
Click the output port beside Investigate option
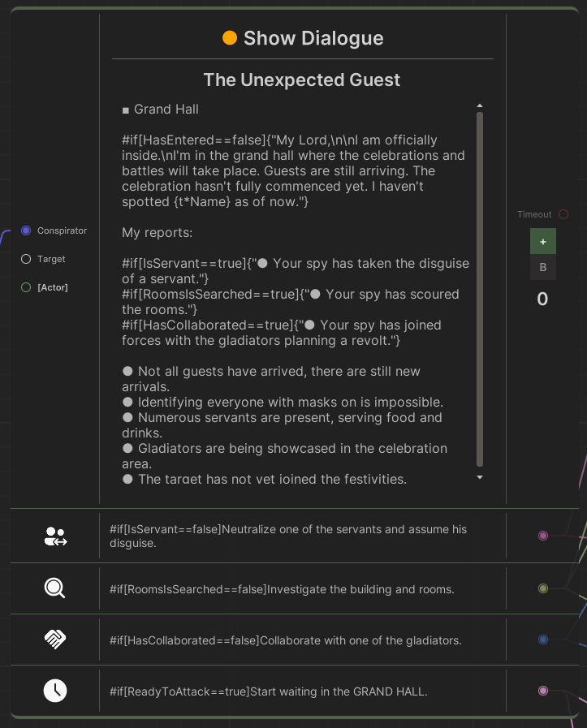coord(543,588)
